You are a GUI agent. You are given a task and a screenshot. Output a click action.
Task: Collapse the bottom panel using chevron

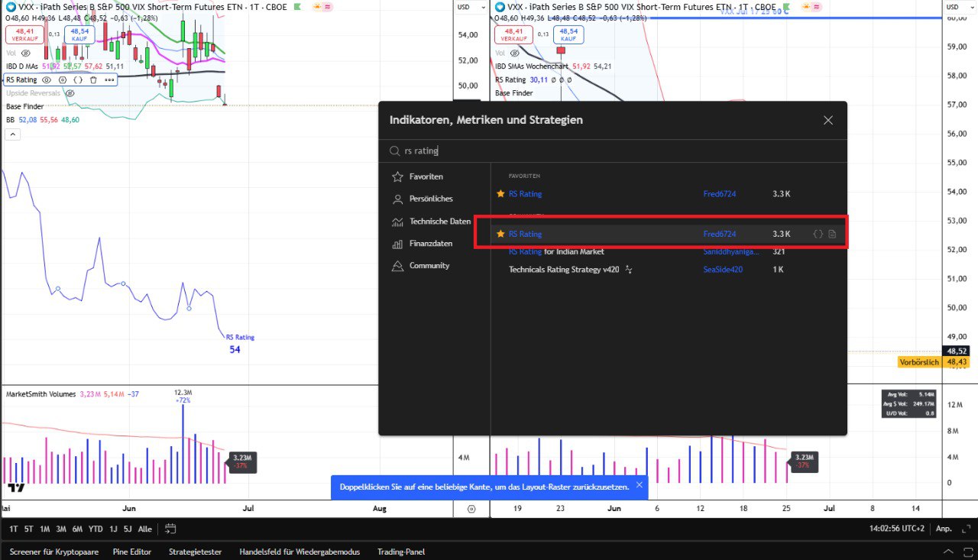tap(948, 552)
